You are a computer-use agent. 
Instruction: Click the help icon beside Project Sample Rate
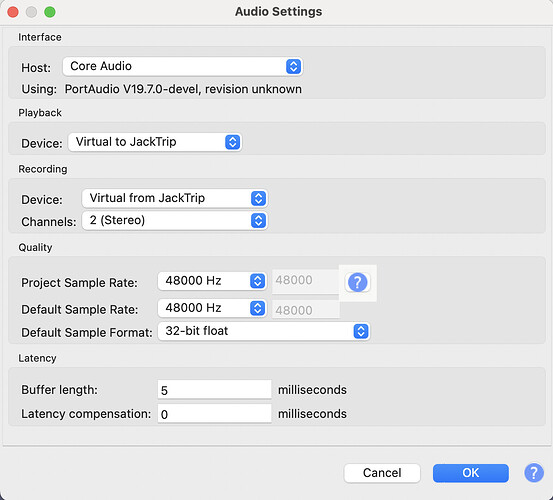click(x=357, y=282)
